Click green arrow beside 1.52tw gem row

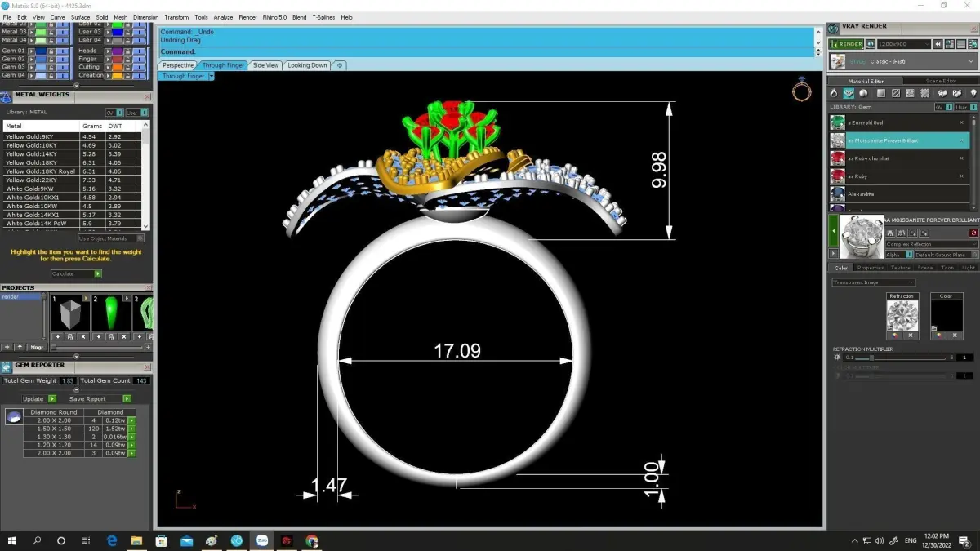tap(131, 429)
